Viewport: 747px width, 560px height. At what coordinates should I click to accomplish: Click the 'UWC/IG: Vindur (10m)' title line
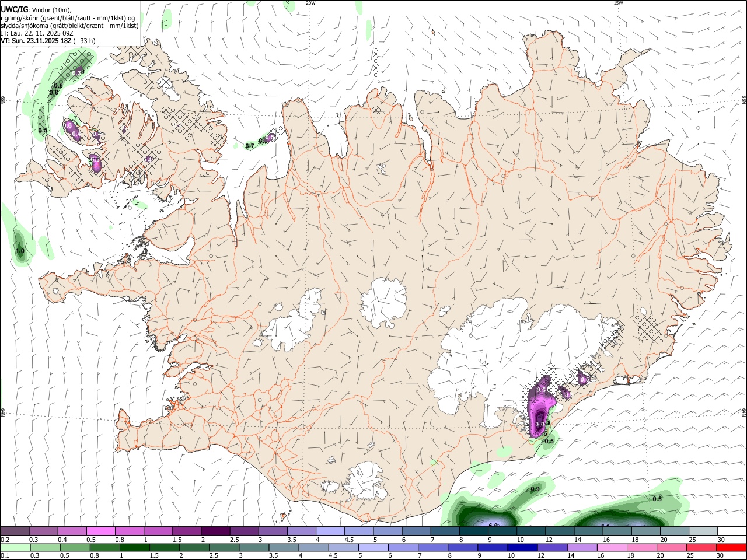36,9
